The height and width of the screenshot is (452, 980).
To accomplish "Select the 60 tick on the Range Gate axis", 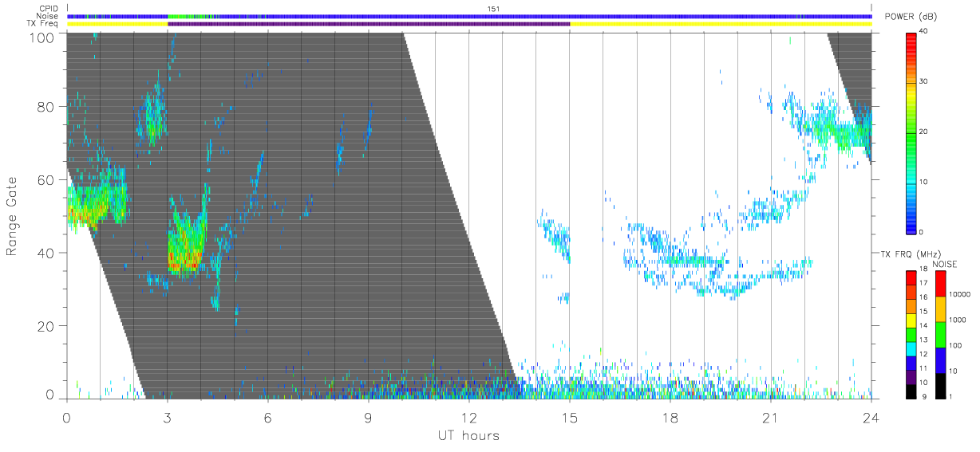I will [x=46, y=179].
